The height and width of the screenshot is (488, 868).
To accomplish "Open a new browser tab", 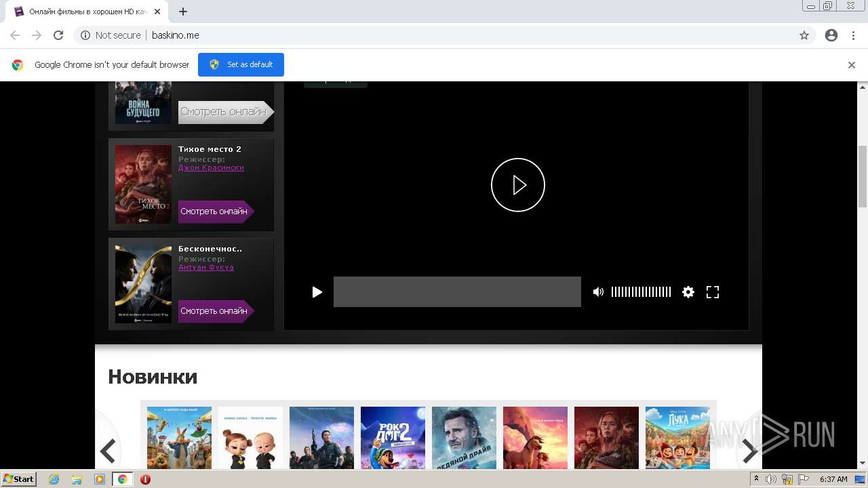I will point(183,12).
